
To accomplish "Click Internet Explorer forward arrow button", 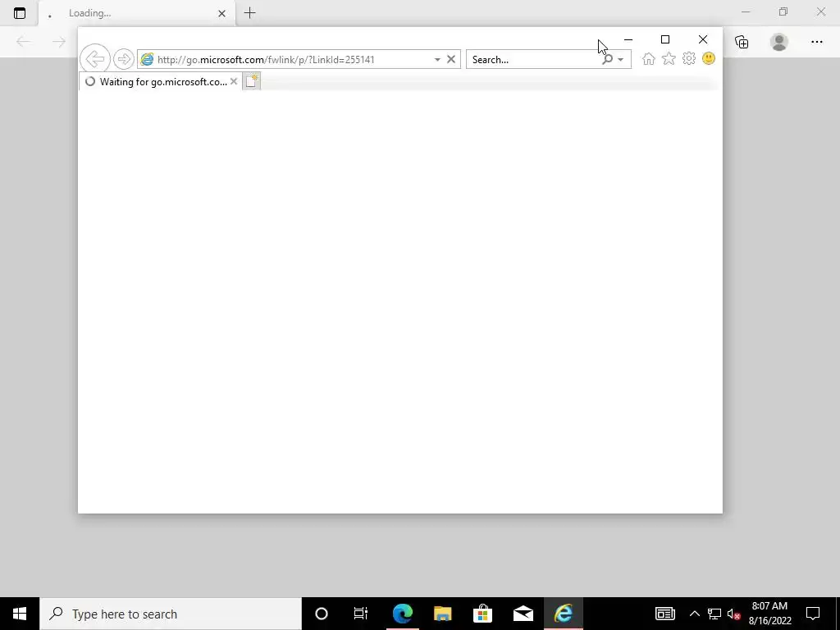I will point(124,59).
